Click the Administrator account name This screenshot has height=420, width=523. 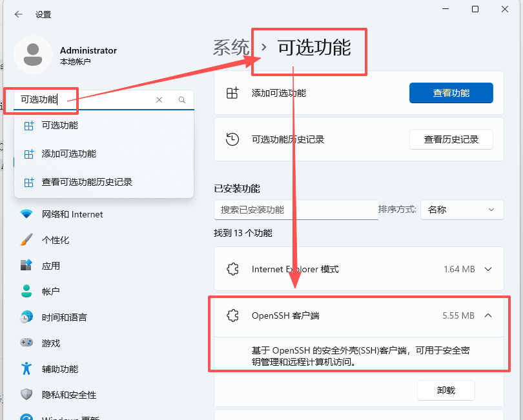[88, 51]
